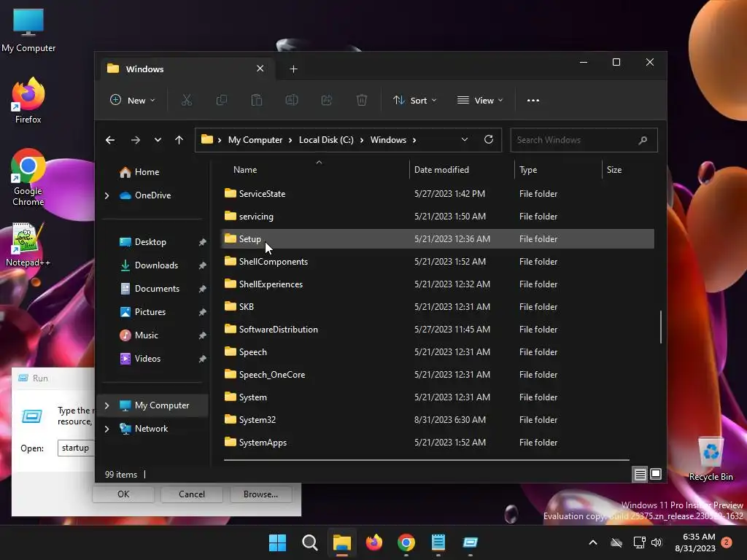Click OK in the Run dialog
Viewport: 747px width, 560px height.
coord(123,494)
